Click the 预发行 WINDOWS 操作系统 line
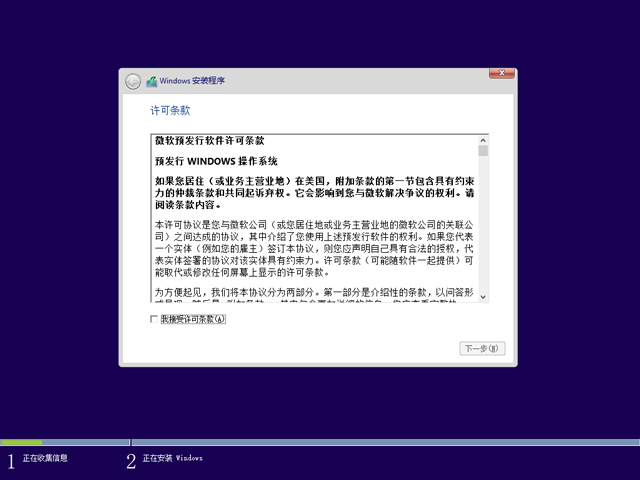 [216, 161]
